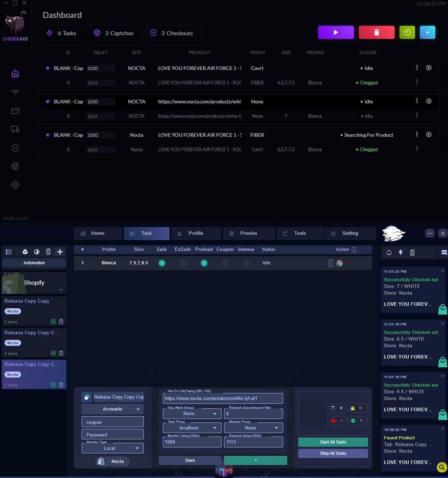448x478 pixels.
Task: Add task to first Covrt NOCTA group
Action: point(429,68)
